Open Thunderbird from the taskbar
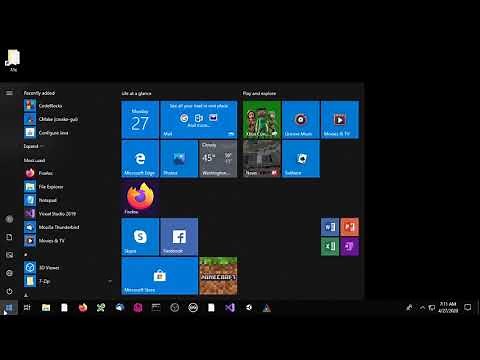The image size is (480, 360). click(x=120, y=308)
